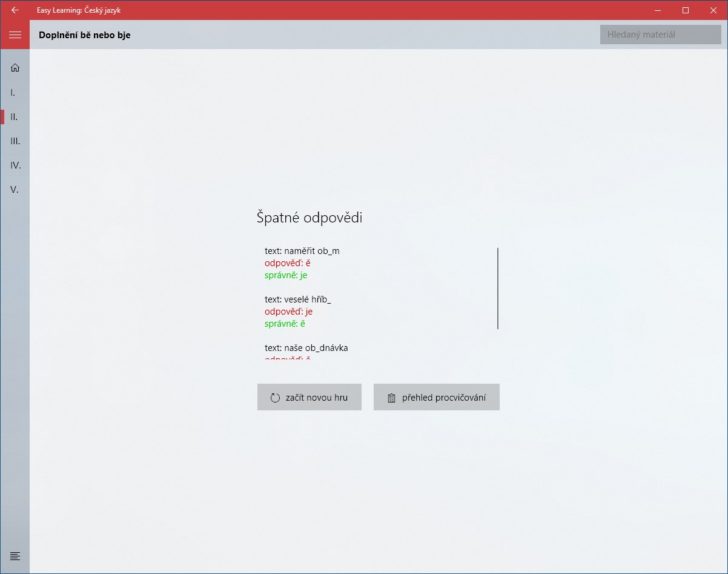728x574 pixels.
Task: Click the bottom sidebar list icon
Action: tap(15, 556)
